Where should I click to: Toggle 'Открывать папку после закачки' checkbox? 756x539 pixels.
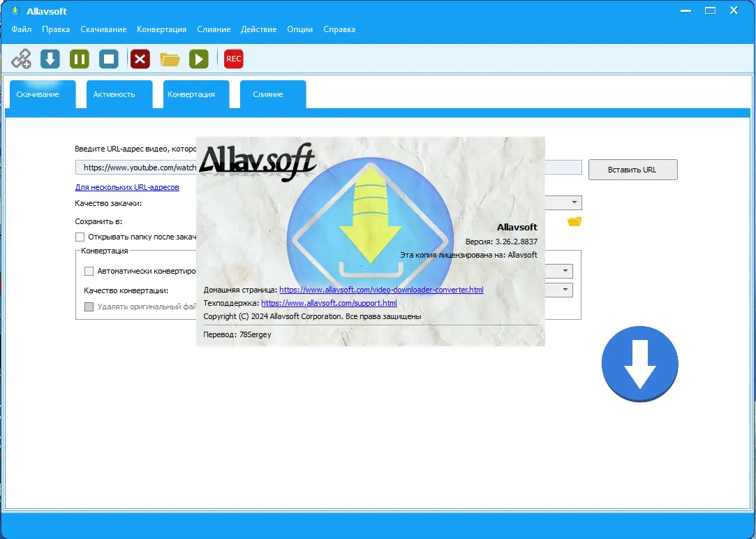(x=80, y=237)
